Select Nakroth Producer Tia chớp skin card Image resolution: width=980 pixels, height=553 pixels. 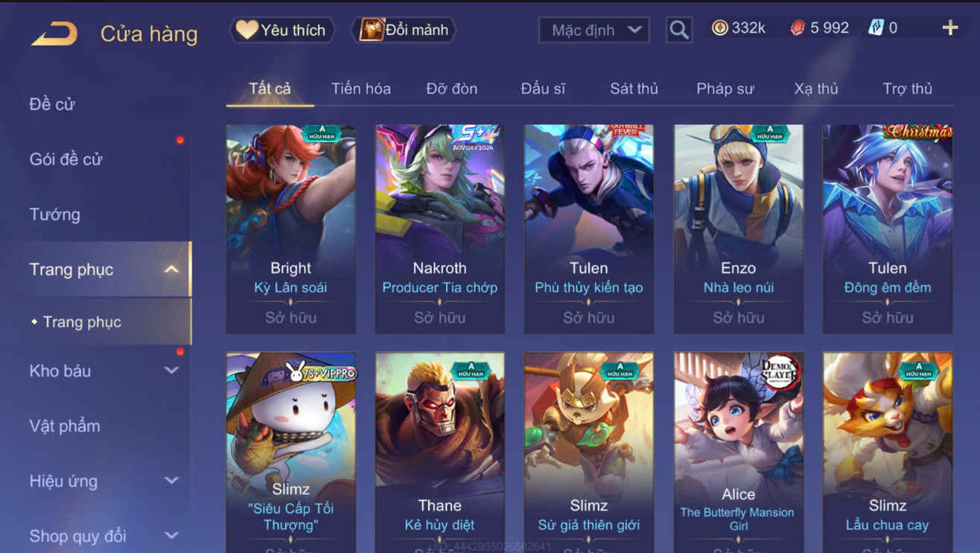pos(439,229)
